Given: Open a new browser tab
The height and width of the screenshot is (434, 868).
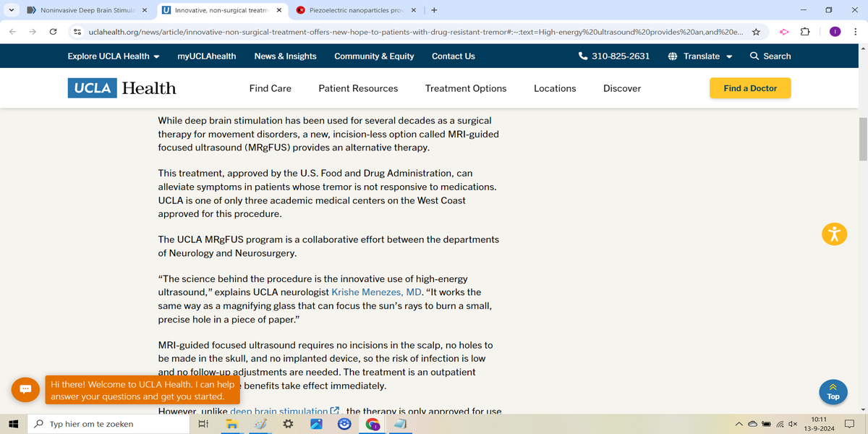Looking at the screenshot, I should click(433, 11).
